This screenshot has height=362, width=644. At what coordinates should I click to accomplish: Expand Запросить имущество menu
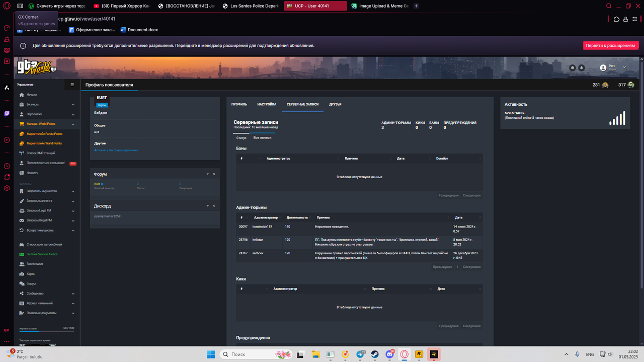[47, 191]
